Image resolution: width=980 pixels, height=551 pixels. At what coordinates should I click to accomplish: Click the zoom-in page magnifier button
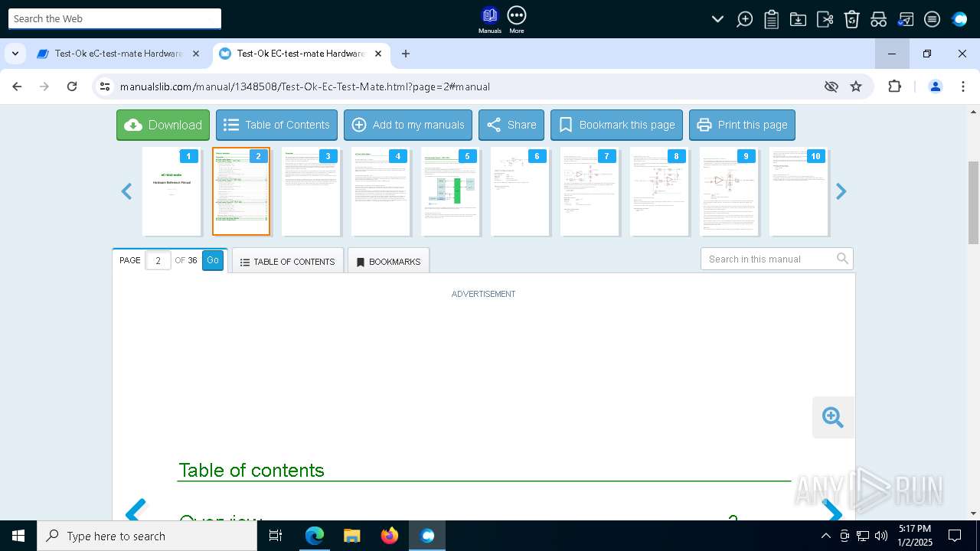pyautogui.click(x=833, y=417)
